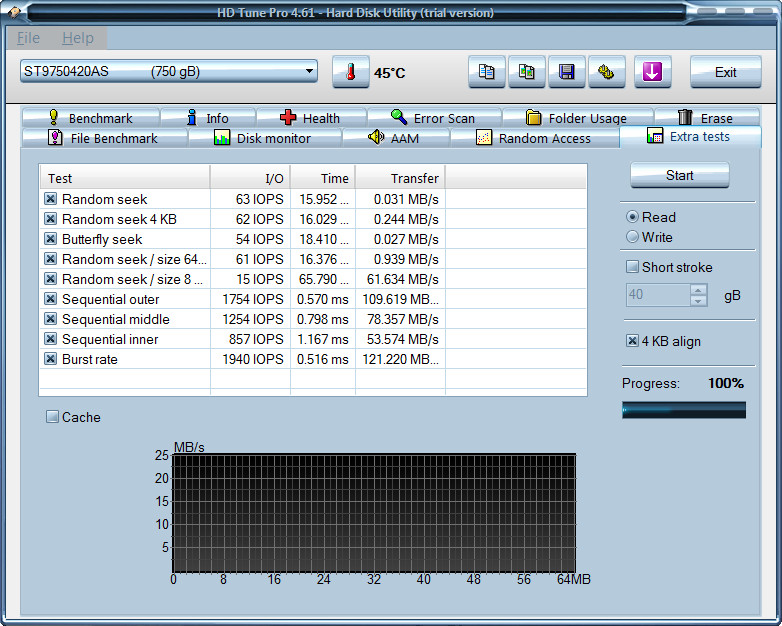Click the Exit button
Screen dimensions: 782x626
tap(725, 72)
